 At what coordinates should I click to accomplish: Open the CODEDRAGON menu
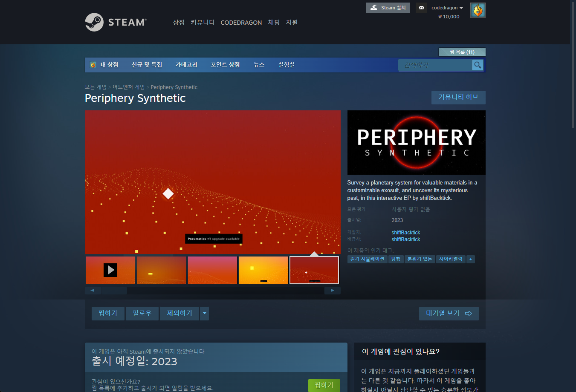[x=241, y=23]
